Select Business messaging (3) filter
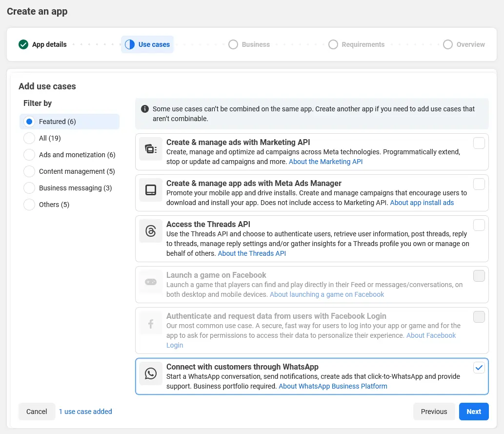This screenshot has width=504, height=434. (69, 188)
